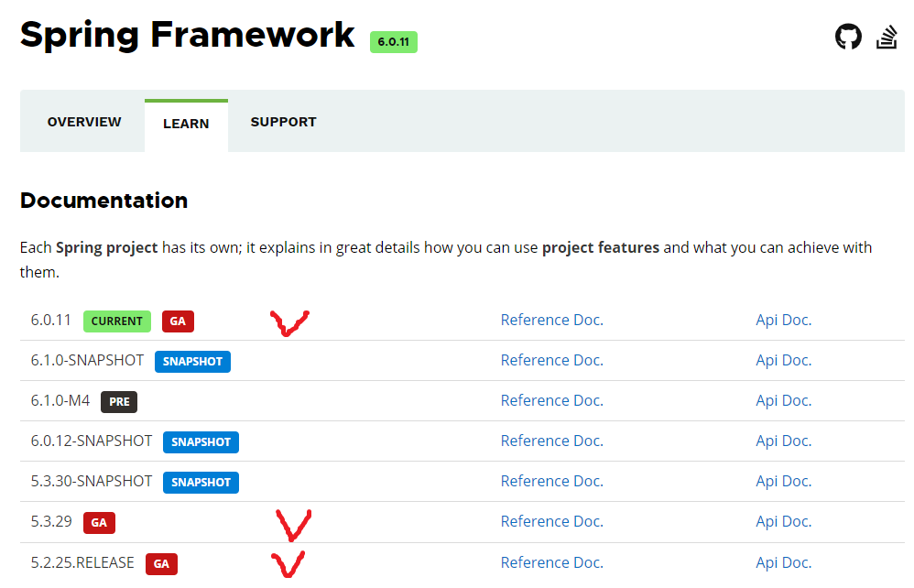Click the SNAPSHOT badge for 5.3.30-SNAPSHOT
914x588 pixels.
click(x=201, y=482)
